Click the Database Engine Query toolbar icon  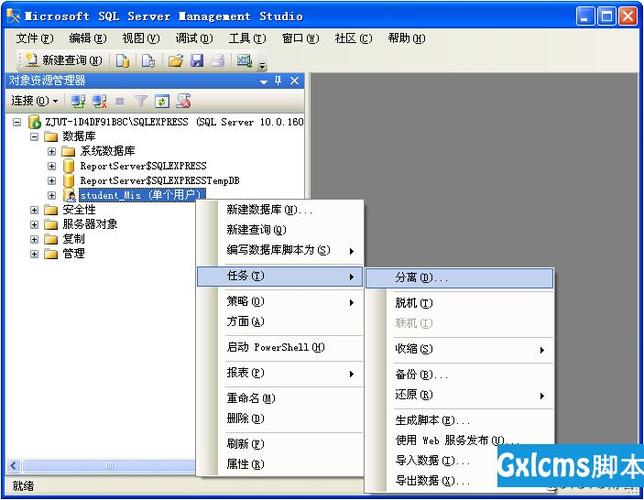(x=122, y=61)
